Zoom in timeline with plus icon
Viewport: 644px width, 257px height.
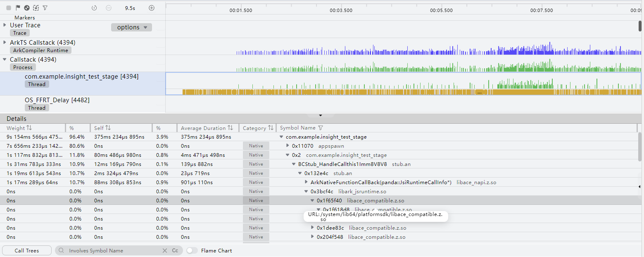[152, 8]
